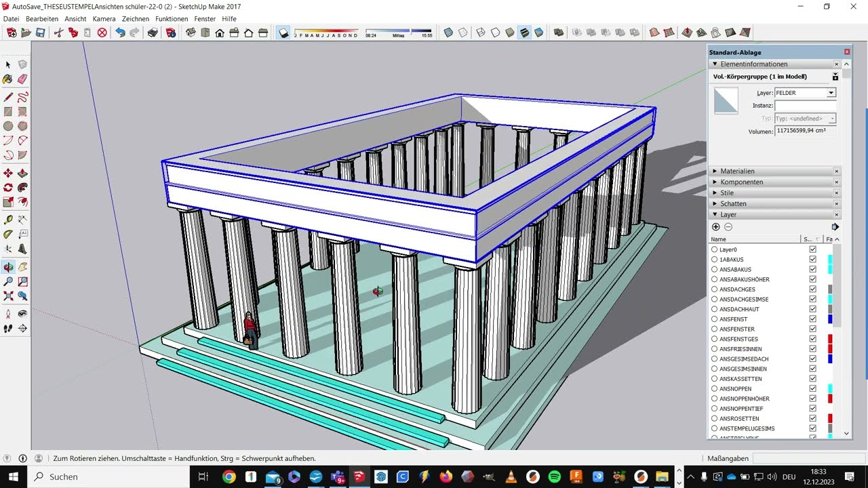Close the Standard-Ablage tray
The width and height of the screenshot is (868, 488).
coord(847,52)
